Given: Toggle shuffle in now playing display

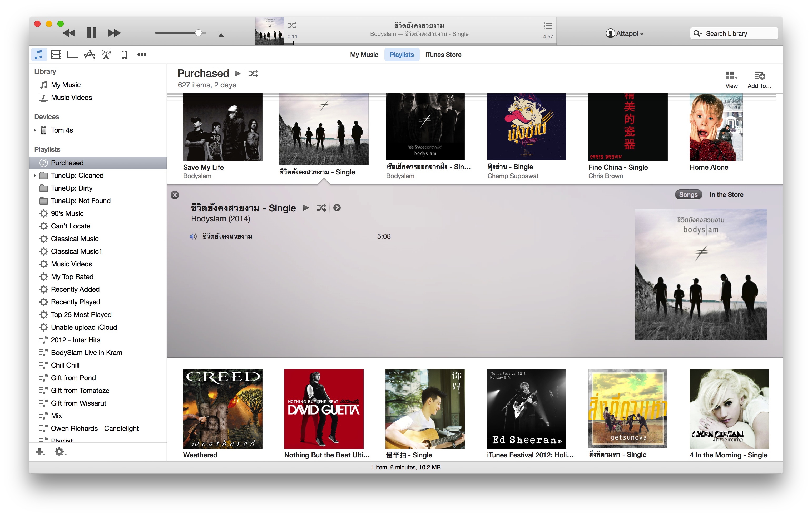Looking at the screenshot, I should pyautogui.click(x=292, y=25).
